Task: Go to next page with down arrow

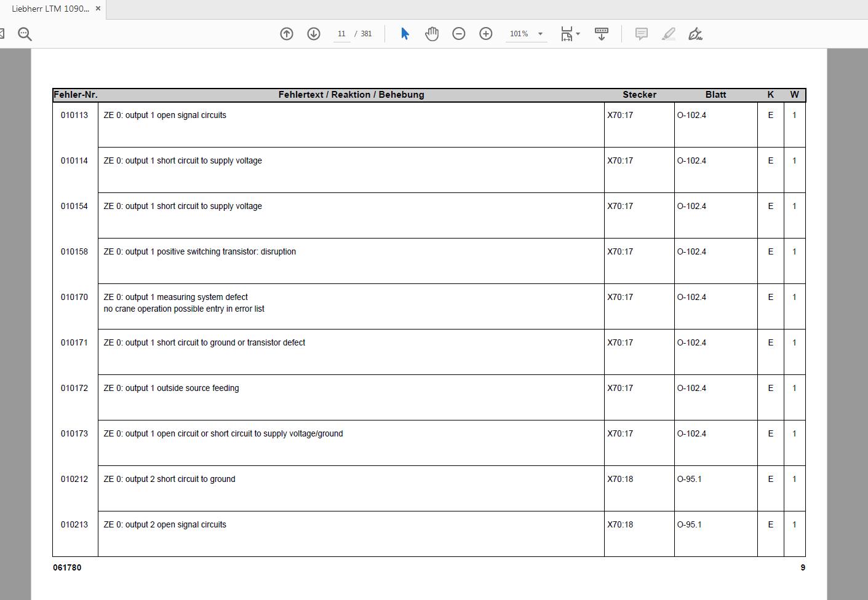Action: point(314,34)
